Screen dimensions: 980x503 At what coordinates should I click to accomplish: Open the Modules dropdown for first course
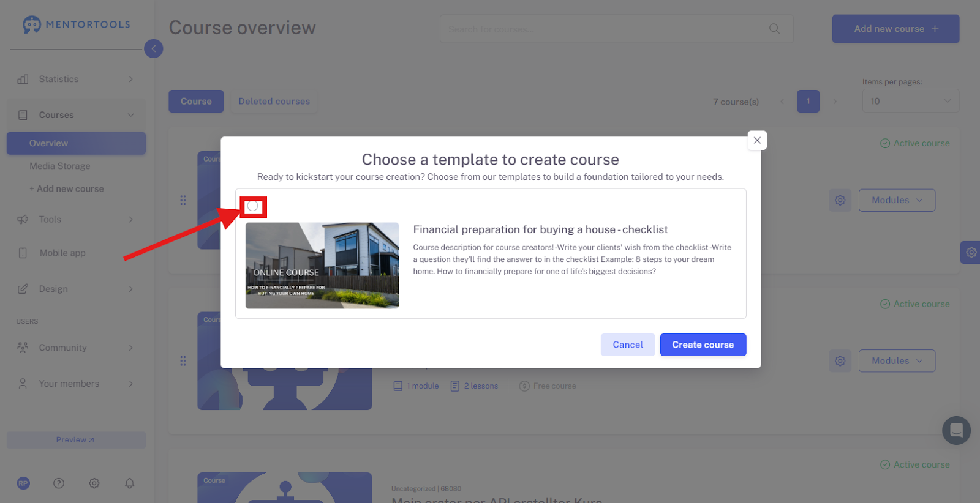[x=897, y=200]
